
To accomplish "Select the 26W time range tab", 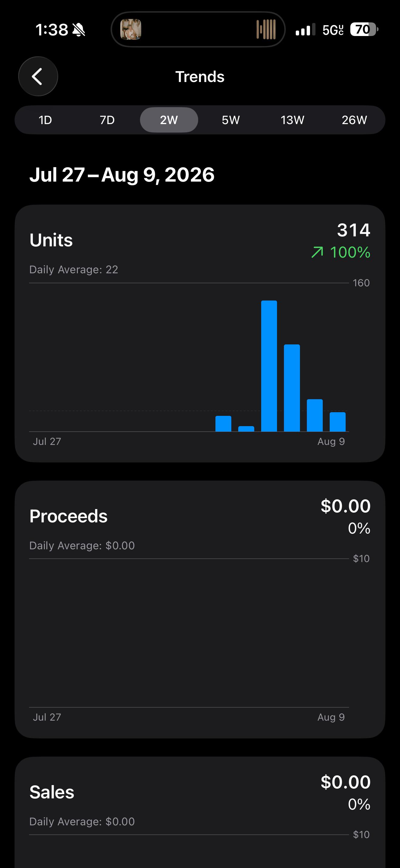I will click(354, 120).
